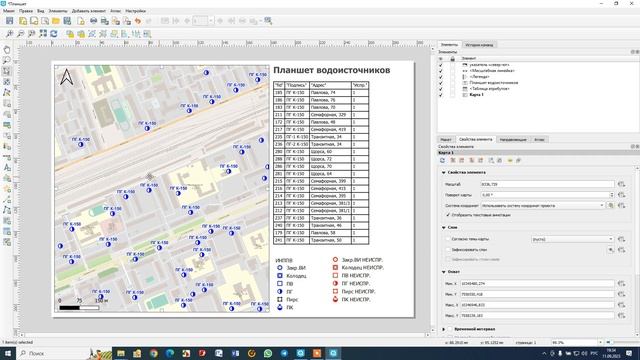Screen dimensions: 640x360
Task: Collapse the Слои section
Action: [x=444, y=227]
